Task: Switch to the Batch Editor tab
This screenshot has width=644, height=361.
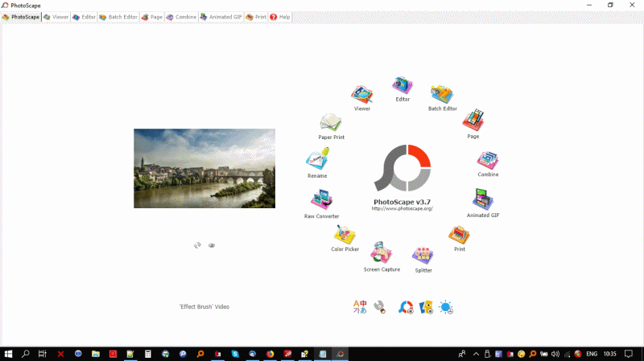Action: coord(118,17)
